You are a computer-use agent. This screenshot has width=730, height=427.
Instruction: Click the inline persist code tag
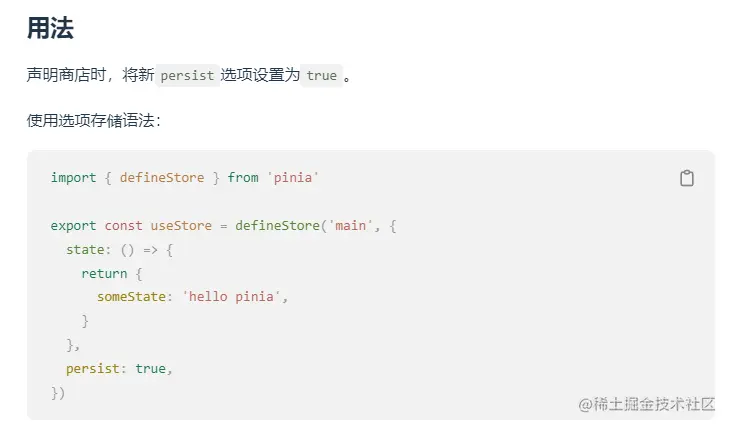tap(189, 76)
